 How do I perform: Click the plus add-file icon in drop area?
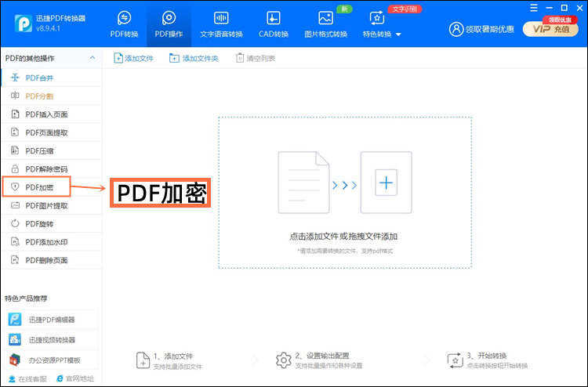[386, 183]
